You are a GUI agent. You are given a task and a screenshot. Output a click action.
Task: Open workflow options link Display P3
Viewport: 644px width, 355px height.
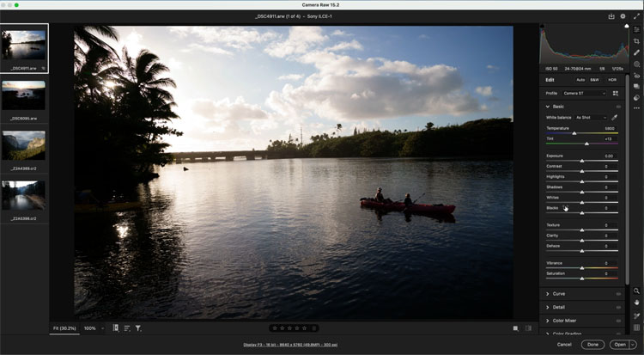[x=290, y=345]
